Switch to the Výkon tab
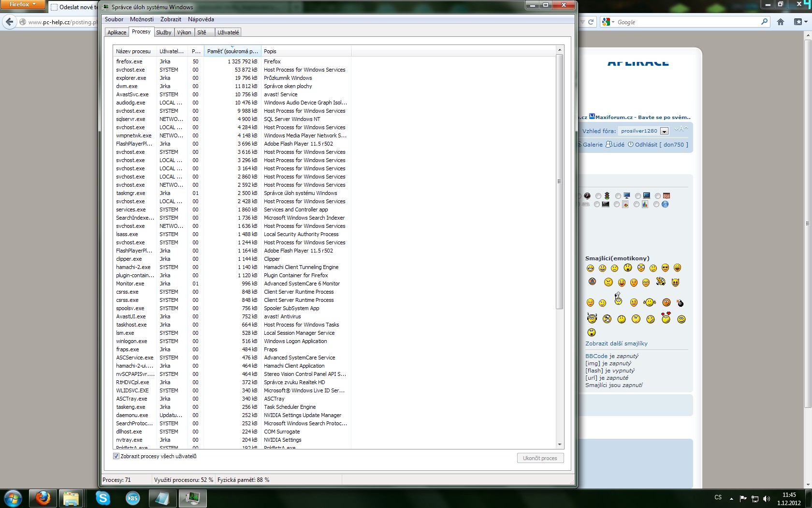Image resolution: width=812 pixels, height=508 pixels. pos(184,32)
